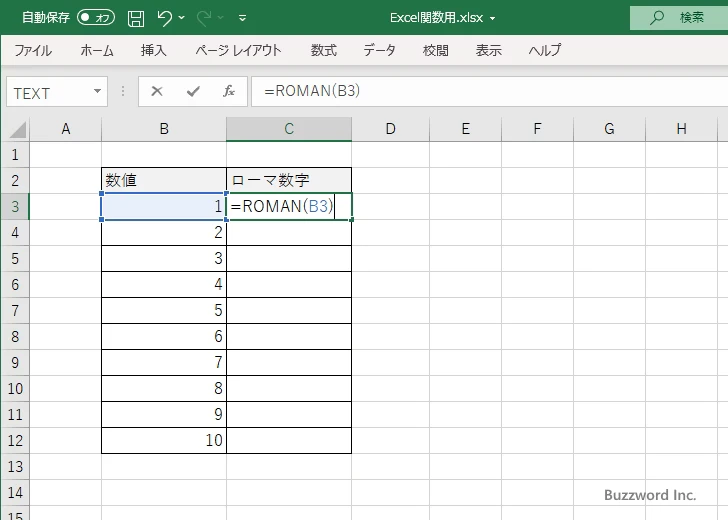Cancel formula entry with the X icon
The height and width of the screenshot is (520, 728).
pos(157,91)
